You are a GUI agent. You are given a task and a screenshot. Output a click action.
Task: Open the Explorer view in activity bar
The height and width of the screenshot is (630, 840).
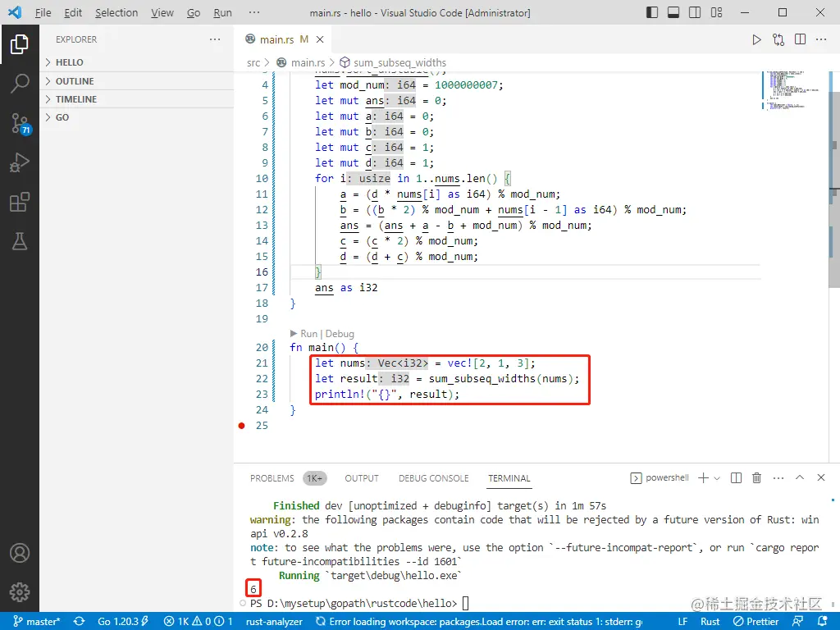pos(20,44)
